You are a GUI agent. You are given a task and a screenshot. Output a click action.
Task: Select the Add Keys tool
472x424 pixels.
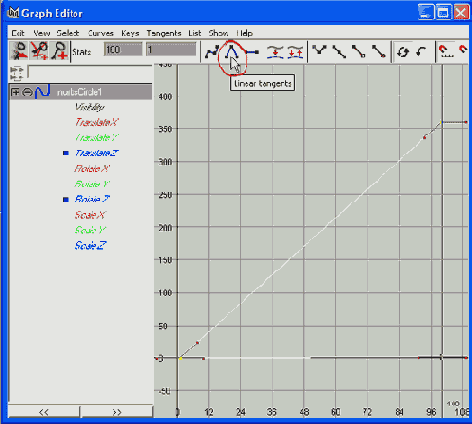59,51
